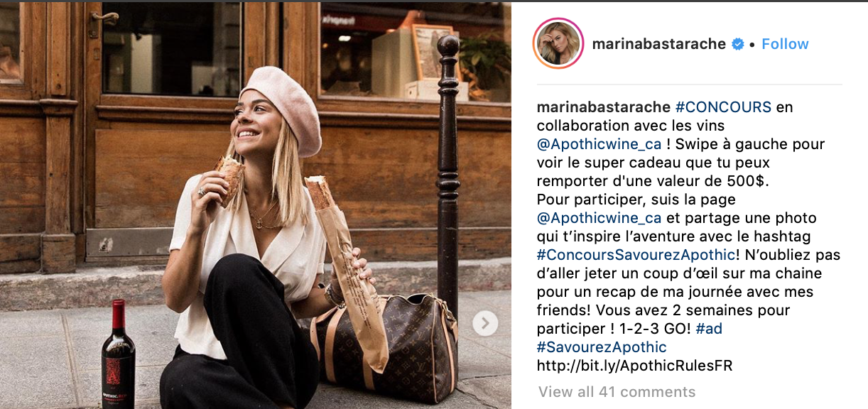
Task: Visit @Apothicwine_ca mentioned after 'les vins'
Action: 600,144
